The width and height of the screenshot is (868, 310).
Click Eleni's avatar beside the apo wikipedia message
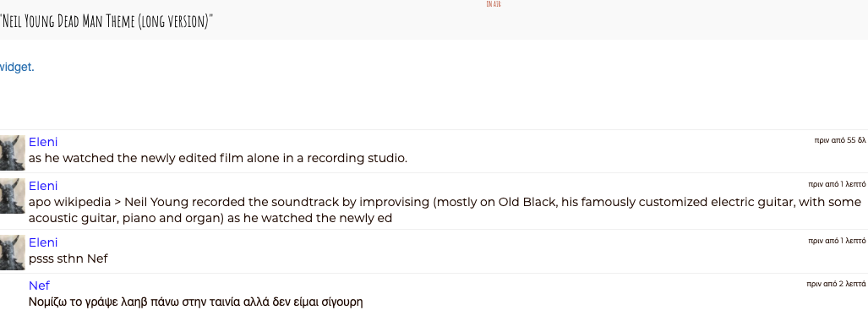(12, 196)
